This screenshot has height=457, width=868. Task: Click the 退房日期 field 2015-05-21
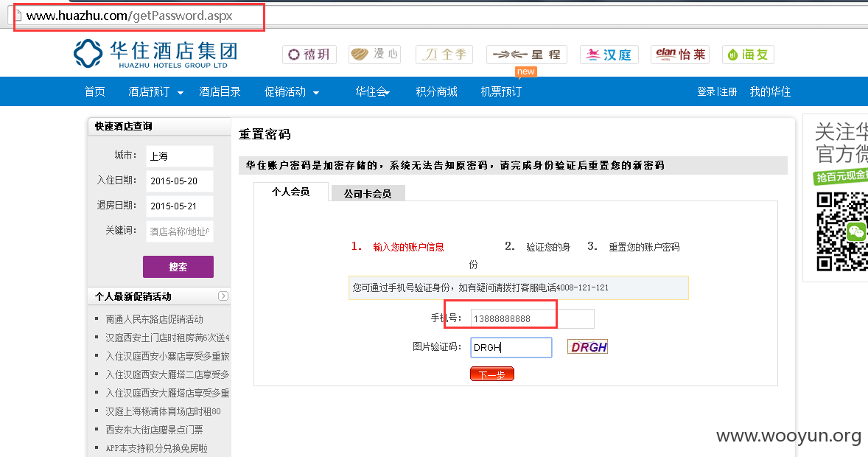[x=180, y=206]
